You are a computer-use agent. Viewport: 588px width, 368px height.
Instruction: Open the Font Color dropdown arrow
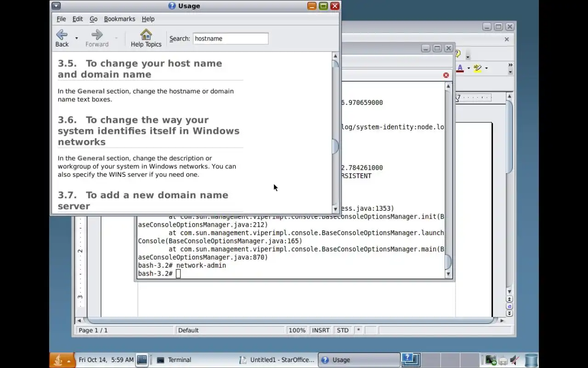[x=469, y=68]
